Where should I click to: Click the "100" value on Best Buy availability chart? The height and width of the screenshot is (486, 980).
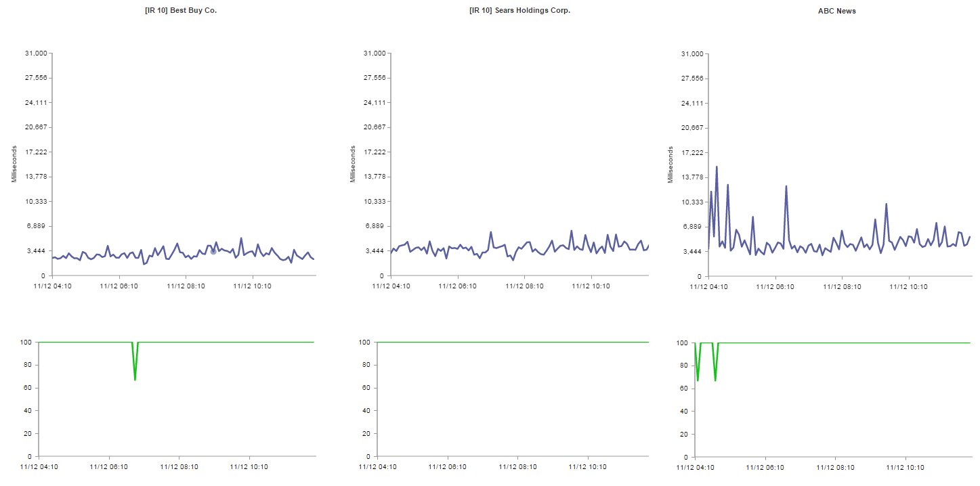27,343
